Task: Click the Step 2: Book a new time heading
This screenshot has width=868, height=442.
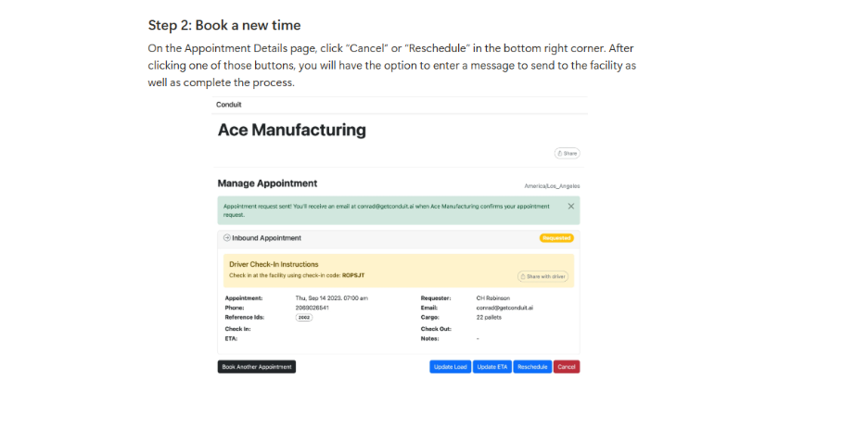Action: [x=224, y=25]
